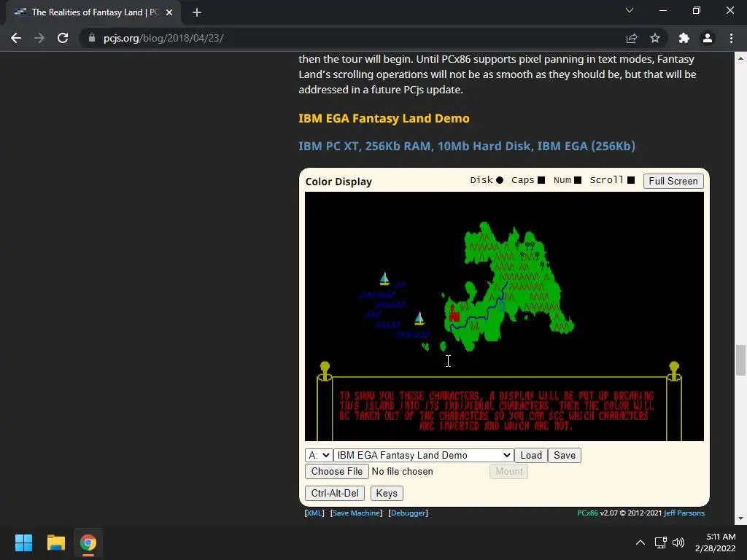Open the Debugger link

point(409,513)
